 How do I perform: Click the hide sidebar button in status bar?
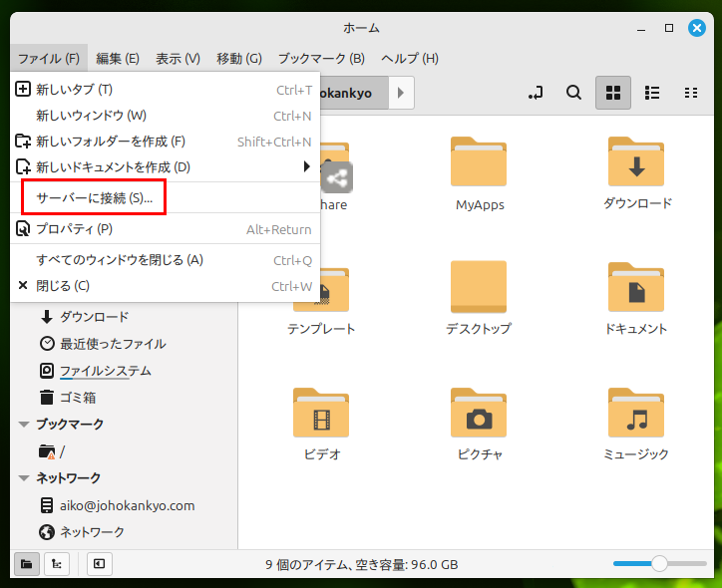[99, 564]
